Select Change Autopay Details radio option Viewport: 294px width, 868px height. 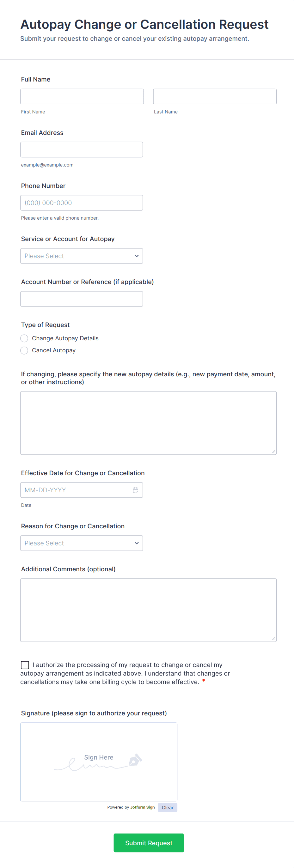[x=24, y=338]
